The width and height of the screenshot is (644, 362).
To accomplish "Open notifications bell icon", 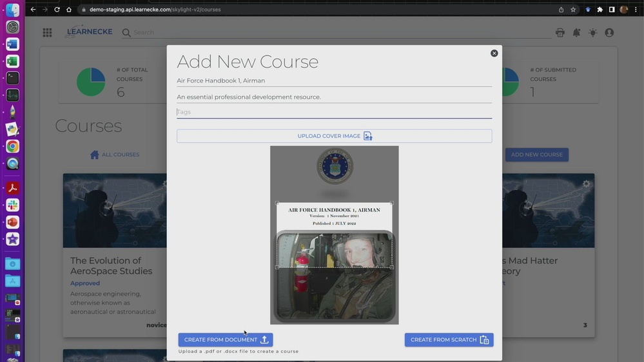I will pos(577,32).
